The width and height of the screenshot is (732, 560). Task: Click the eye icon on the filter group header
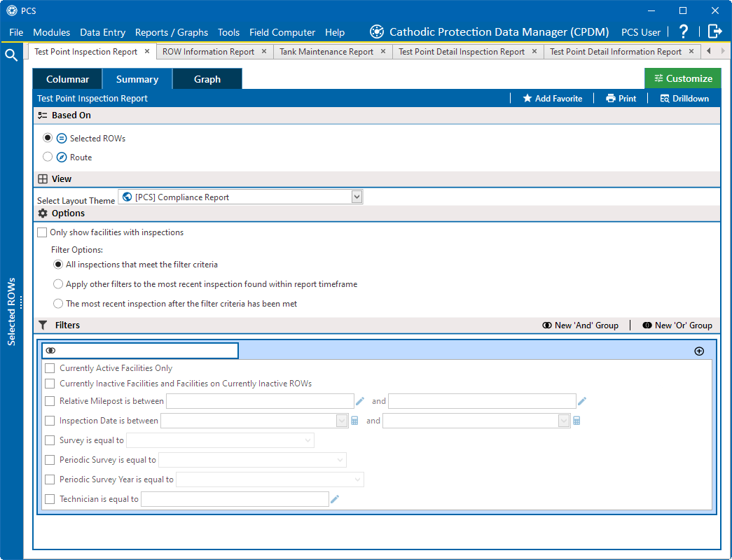[50, 349]
